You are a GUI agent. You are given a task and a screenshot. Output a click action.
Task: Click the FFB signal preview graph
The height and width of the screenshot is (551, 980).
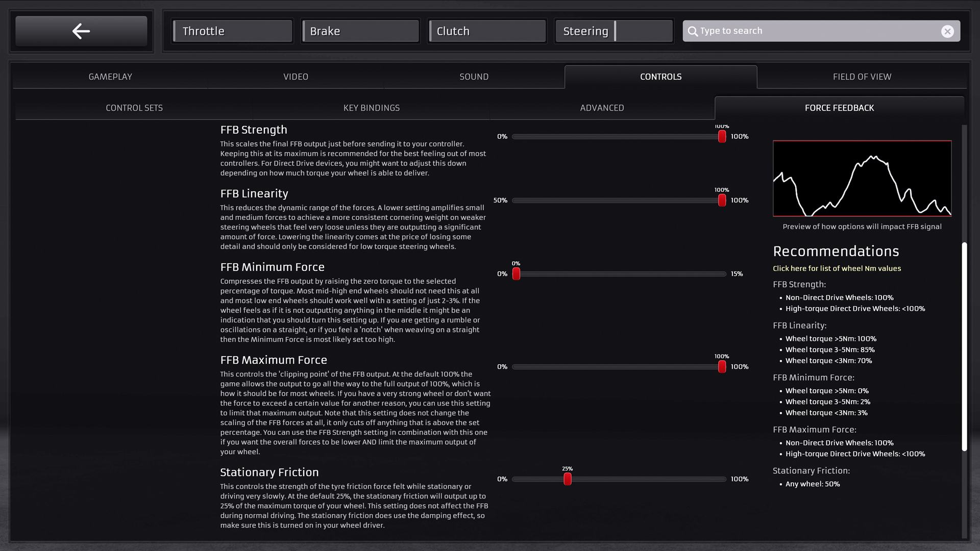click(x=862, y=179)
